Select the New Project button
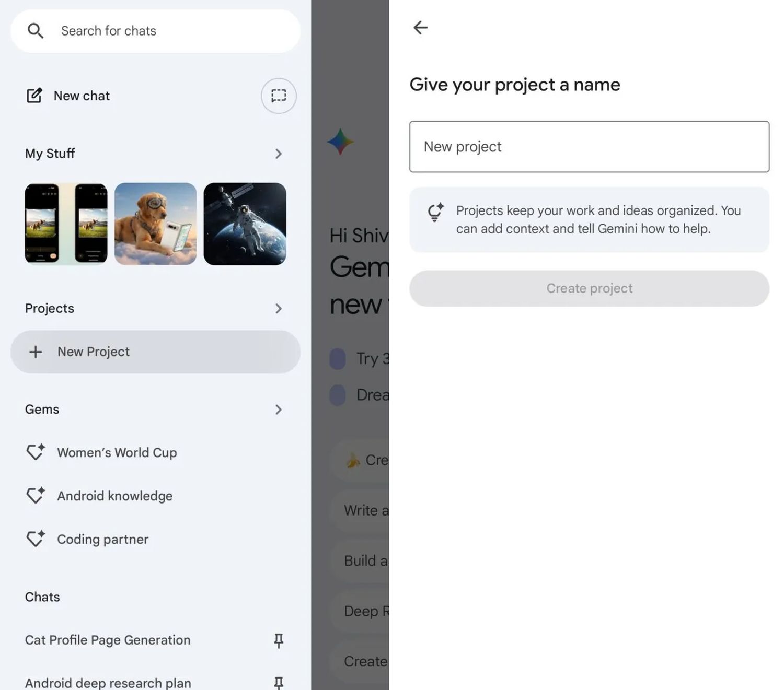 [x=155, y=352]
